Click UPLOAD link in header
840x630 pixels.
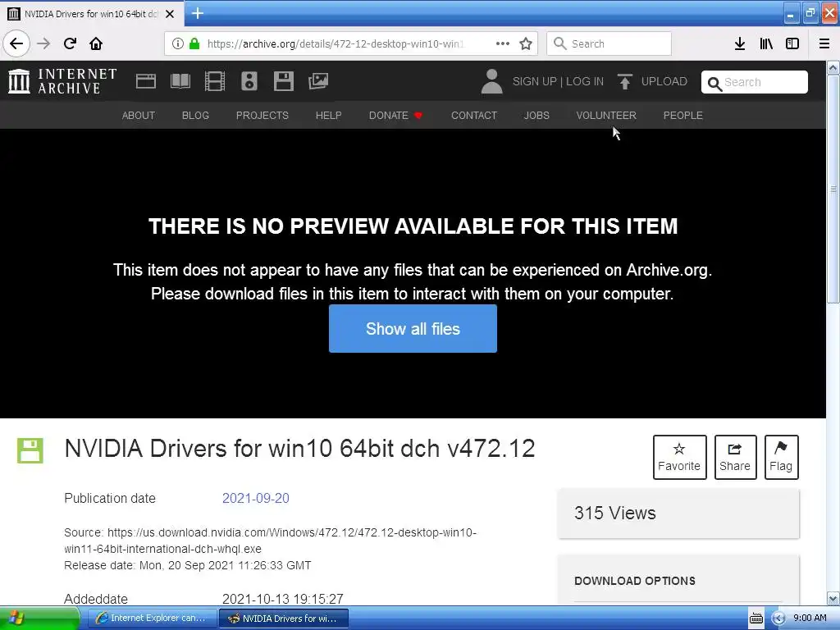coord(664,81)
